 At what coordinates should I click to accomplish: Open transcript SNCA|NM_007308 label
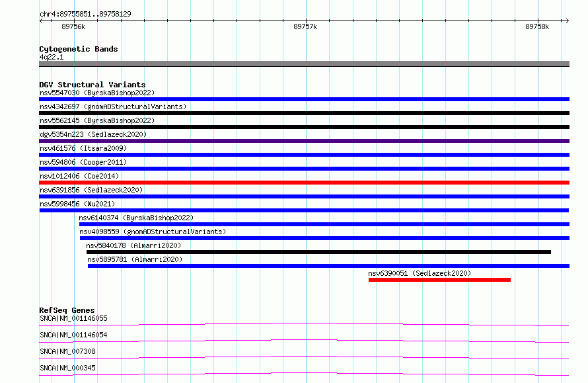pyautogui.click(x=67, y=351)
